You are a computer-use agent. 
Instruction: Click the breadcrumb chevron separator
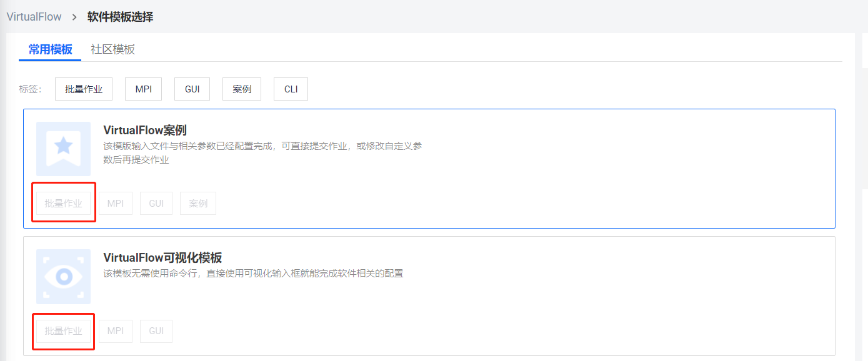[74, 17]
